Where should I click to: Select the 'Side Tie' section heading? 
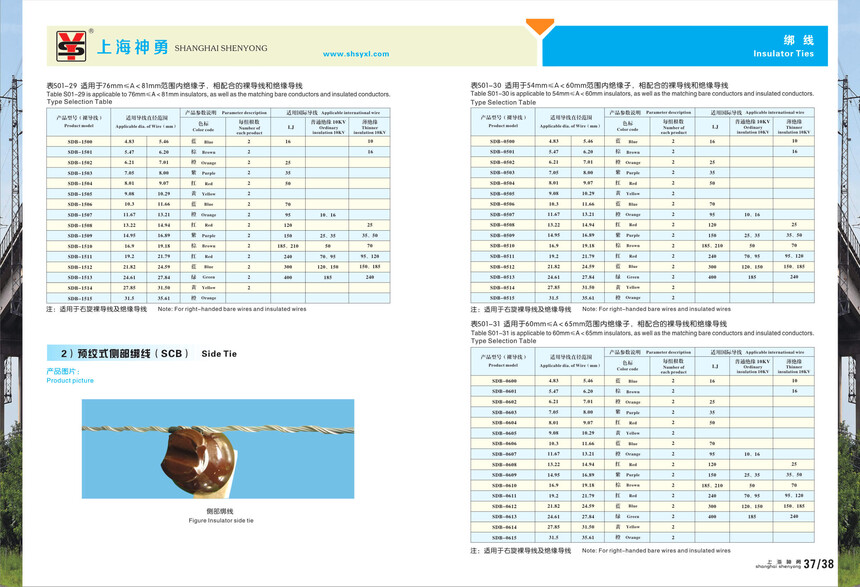[219, 354]
